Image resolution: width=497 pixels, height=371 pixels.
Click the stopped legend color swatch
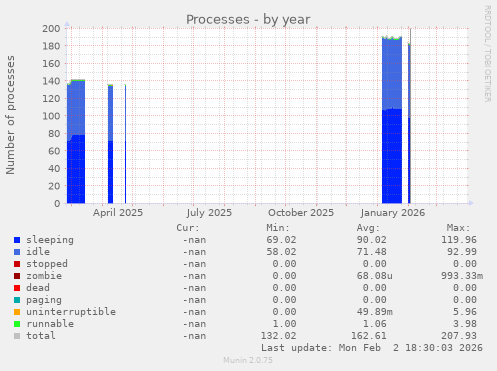point(17,264)
